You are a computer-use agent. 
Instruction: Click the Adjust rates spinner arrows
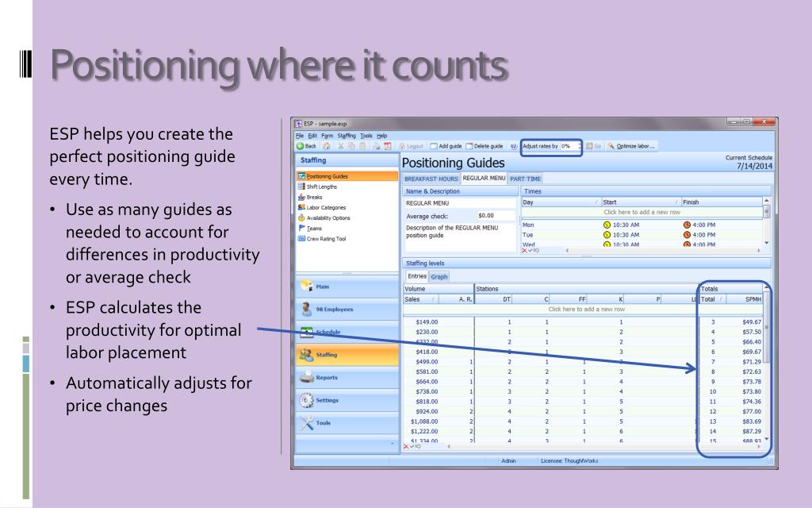580,146
